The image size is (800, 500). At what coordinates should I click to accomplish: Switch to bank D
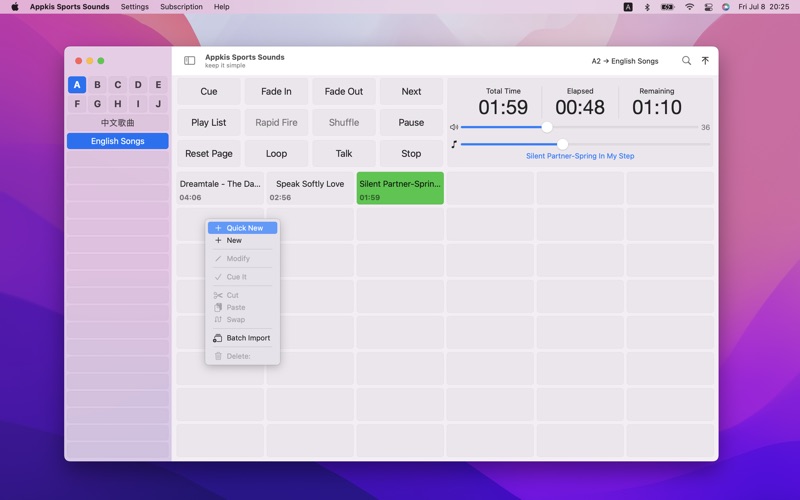pos(138,85)
